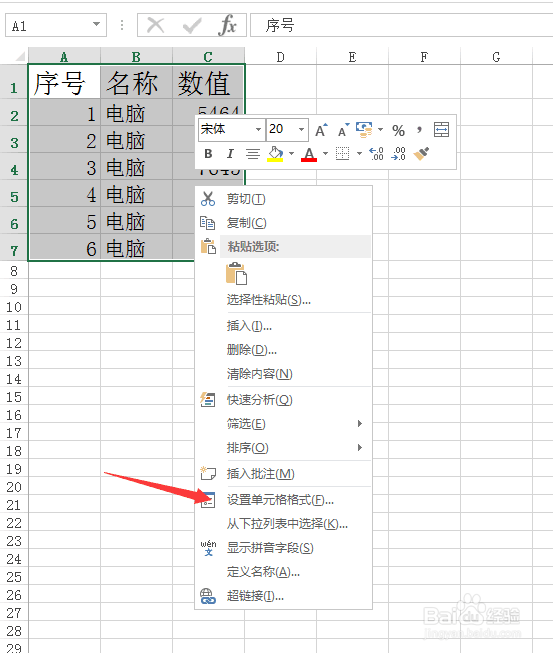Viewport: 553px width, 653px height.
Task: Open 快速分析(Q) from context menu
Action: coord(283,400)
